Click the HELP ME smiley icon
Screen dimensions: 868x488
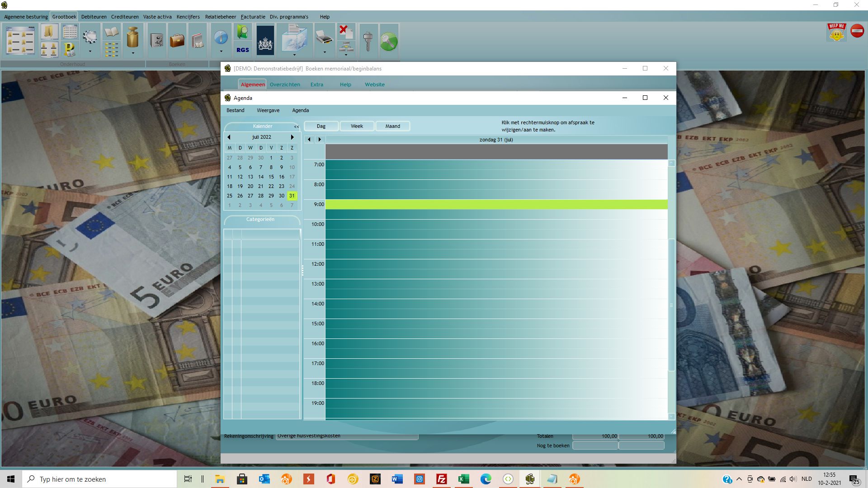pos(836,32)
